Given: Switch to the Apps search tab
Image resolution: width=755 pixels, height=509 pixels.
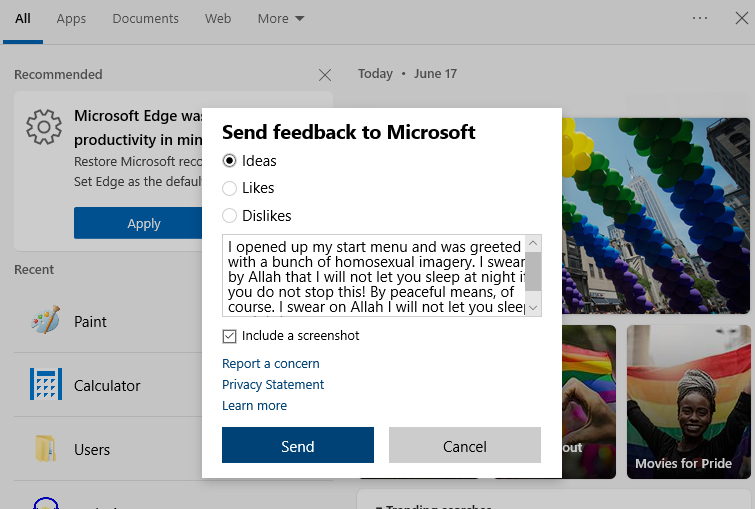Looking at the screenshot, I should (71, 19).
